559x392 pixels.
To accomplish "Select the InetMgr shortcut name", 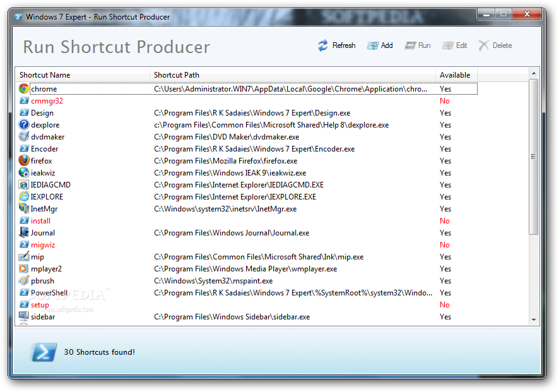I will click(x=44, y=209).
